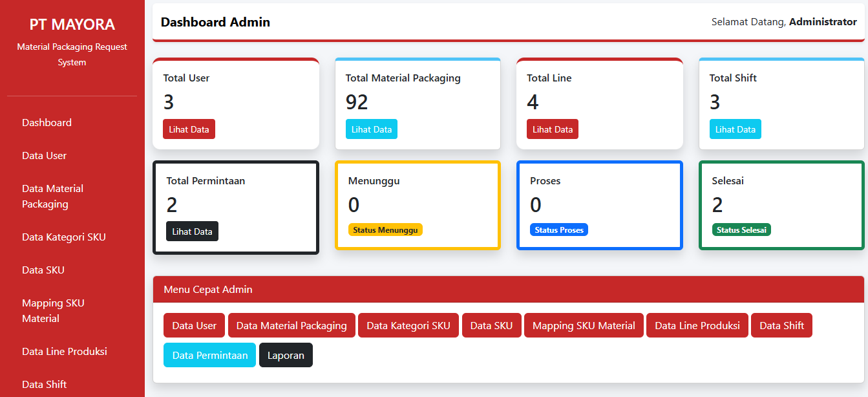Click Lihat Data under Total Line
868x397 pixels.
point(553,129)
